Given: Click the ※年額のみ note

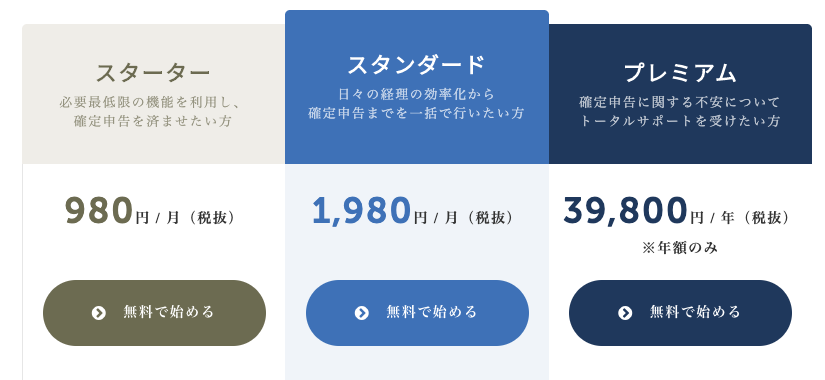Looking at the screenshot, I should tap(680, 248).
